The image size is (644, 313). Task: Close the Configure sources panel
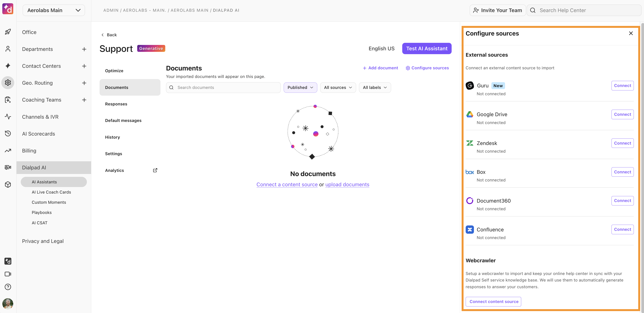(x=631, y=33)
